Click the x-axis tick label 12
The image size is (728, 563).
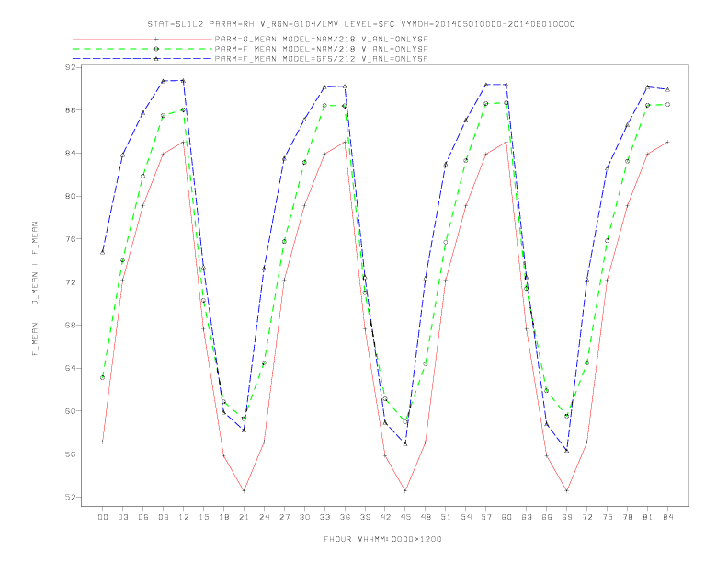point(184,517)
